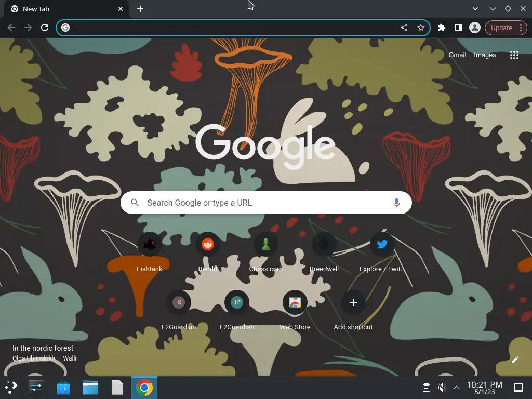Switch to Chrome in the taskbar
Viewport: 532px width, 399px height.
144,388
